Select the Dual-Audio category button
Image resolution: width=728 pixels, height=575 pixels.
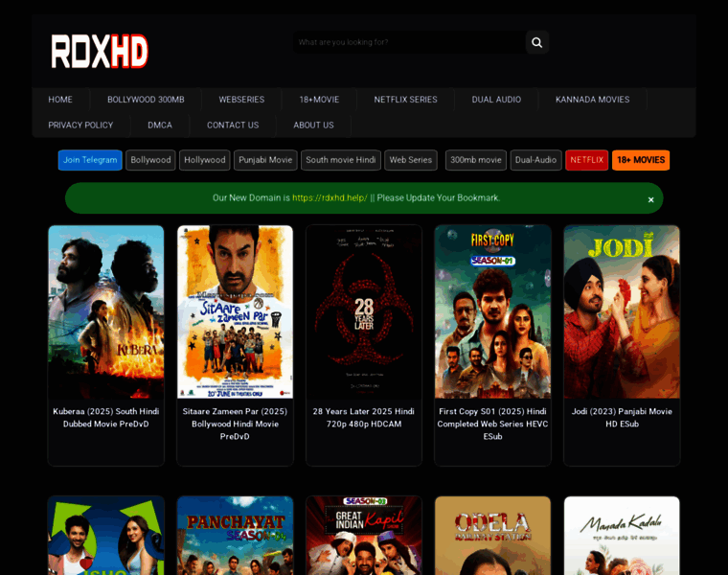(x=535, y=160)
